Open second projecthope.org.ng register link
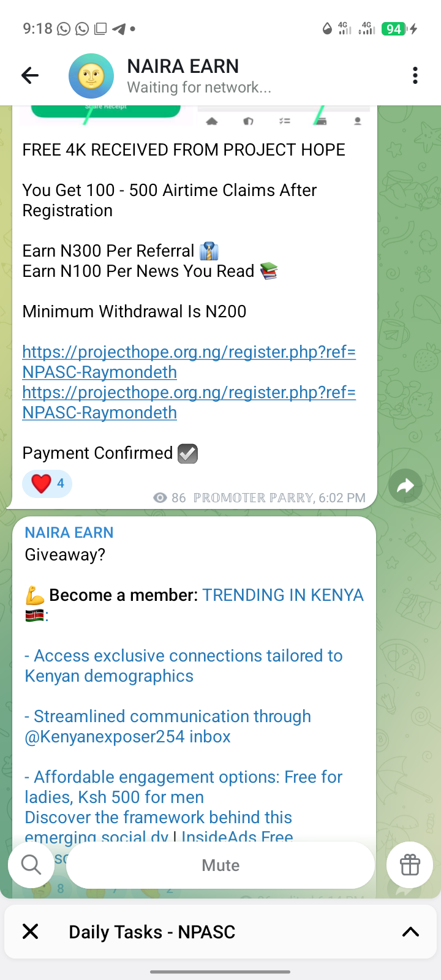 189,402
